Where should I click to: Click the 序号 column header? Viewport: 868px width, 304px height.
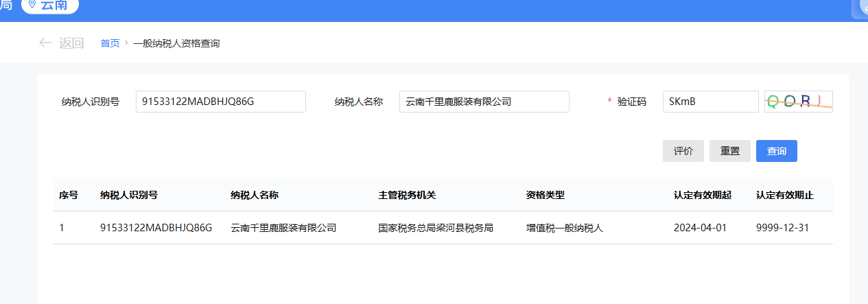pyautogui.click(x=69, y=195)
